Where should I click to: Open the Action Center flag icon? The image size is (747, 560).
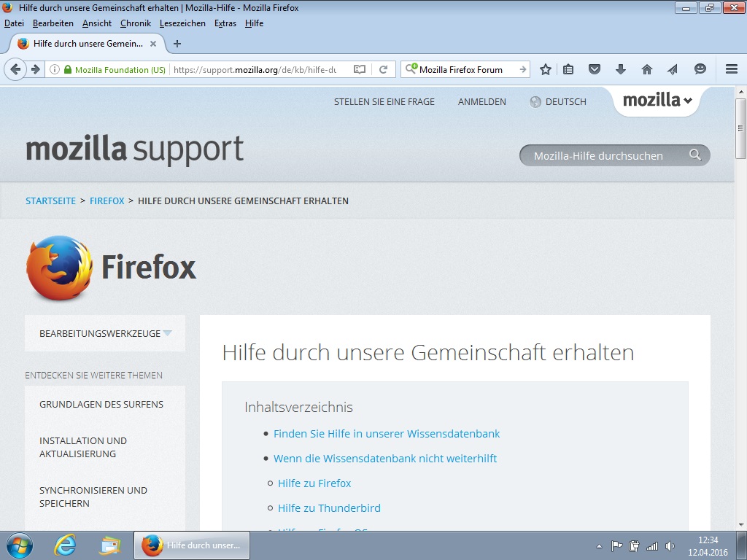click(x=616, y=546)
